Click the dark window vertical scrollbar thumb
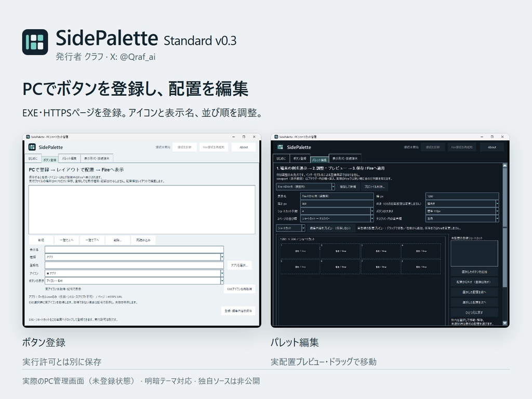 504,228
